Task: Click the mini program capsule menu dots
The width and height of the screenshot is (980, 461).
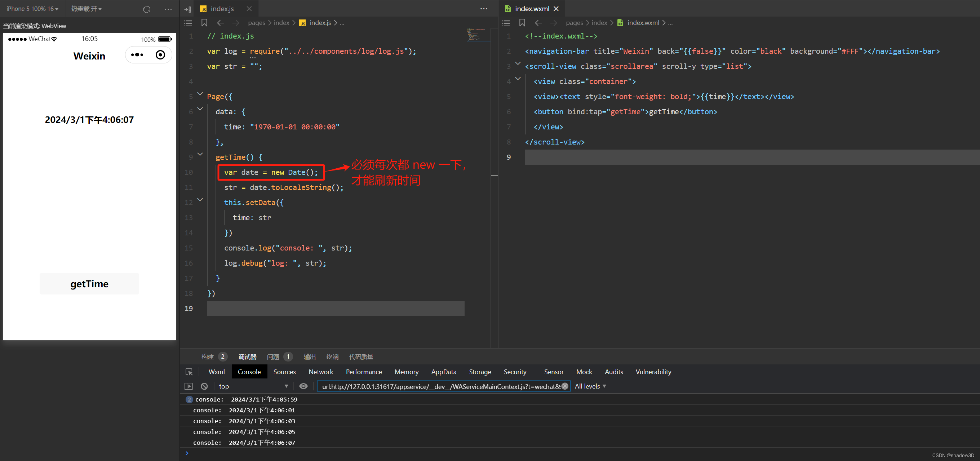Action: 137,55
